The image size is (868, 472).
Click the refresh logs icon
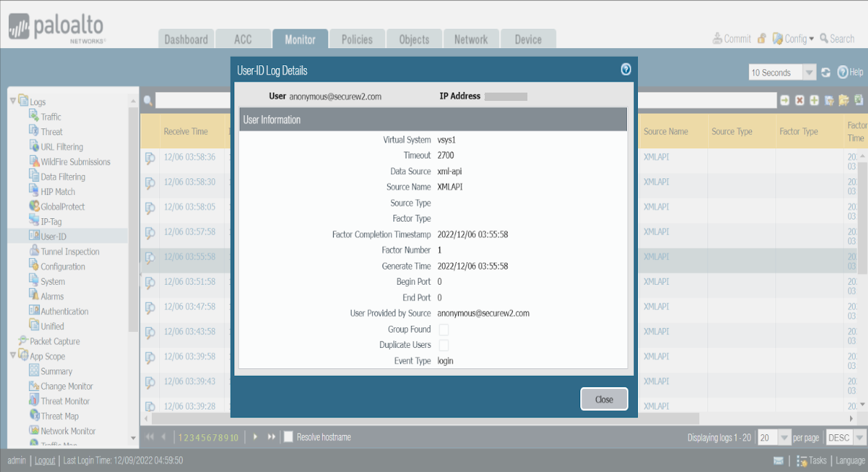click(826, 73)
